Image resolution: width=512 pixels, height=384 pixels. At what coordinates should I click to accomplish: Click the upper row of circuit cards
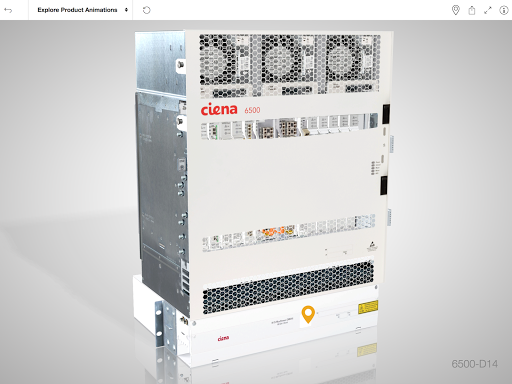click(x=289, y=127)
